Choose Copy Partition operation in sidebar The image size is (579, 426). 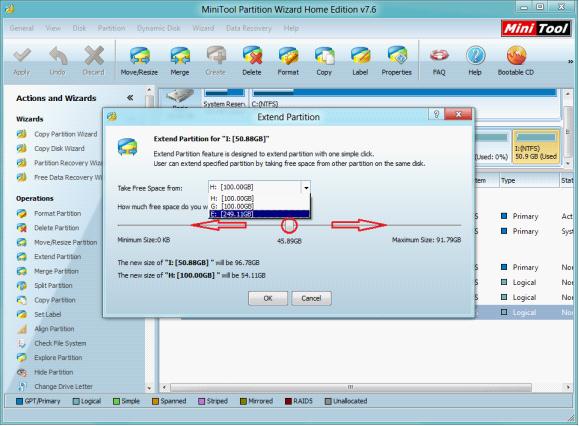coord(46,300)
